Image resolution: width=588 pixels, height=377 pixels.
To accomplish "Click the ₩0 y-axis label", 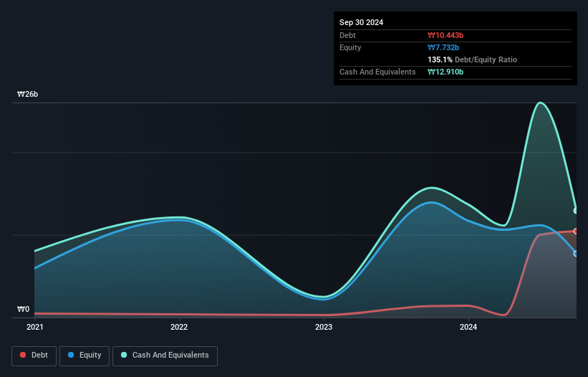I will click(23, 309).
